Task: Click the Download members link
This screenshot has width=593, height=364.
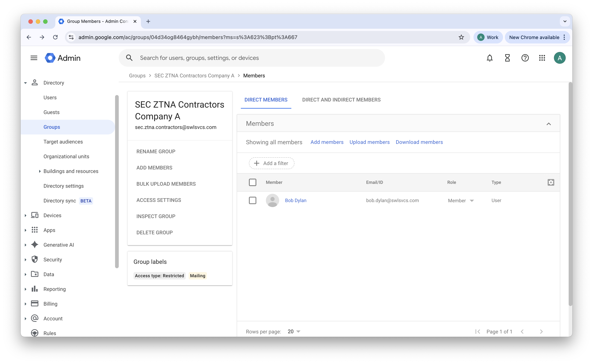Action: pos(419,142)
